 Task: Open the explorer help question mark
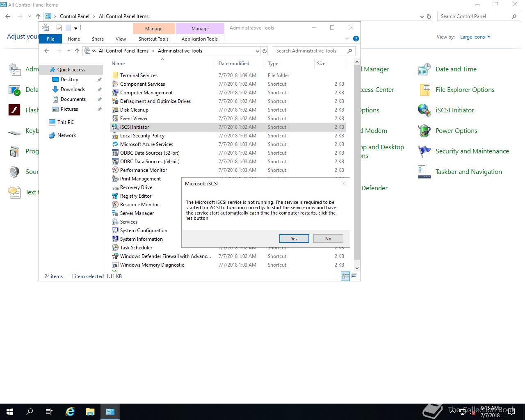tap(356, 39)
